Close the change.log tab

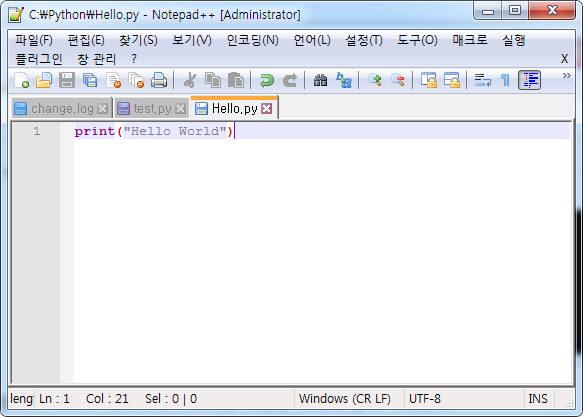[103, 109]
